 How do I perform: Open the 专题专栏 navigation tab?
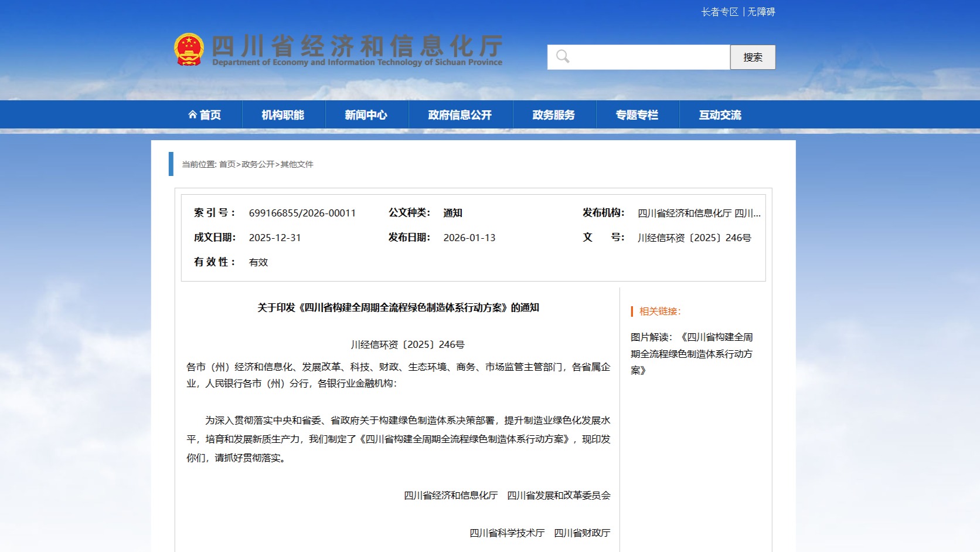point(637,115)
